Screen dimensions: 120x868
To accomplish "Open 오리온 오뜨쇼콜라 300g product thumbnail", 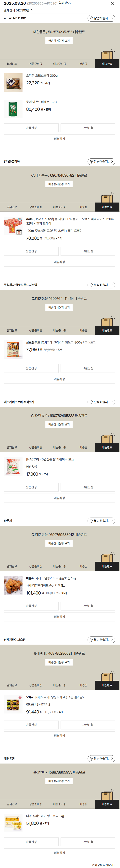I will [x=13, y=82].
